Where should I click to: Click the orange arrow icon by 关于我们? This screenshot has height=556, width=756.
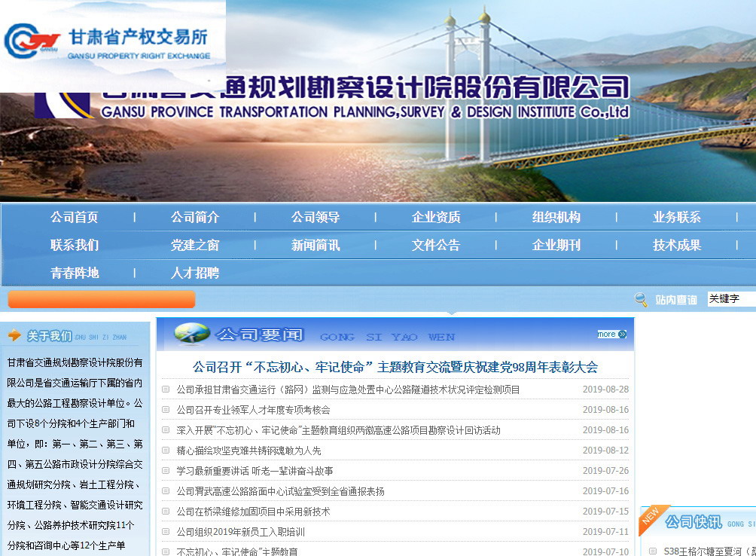14,335
